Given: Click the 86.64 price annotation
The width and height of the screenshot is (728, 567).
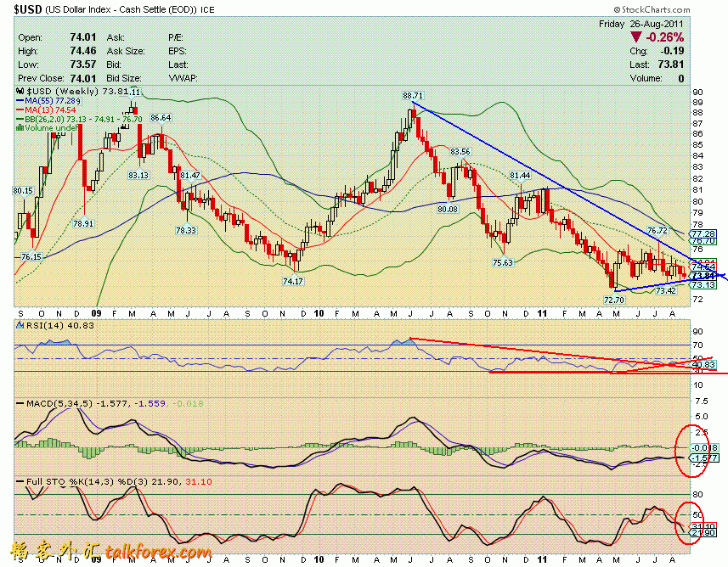Looking at the screenshot, I should [161, 118].
